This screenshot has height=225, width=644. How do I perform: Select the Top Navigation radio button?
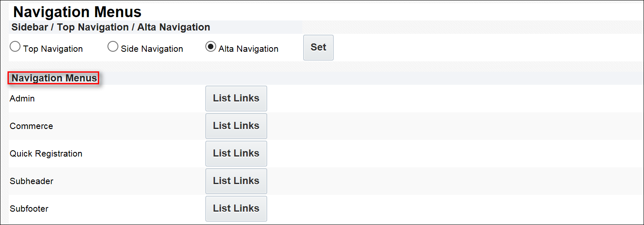pyautogui.click(x=15, y=47)
